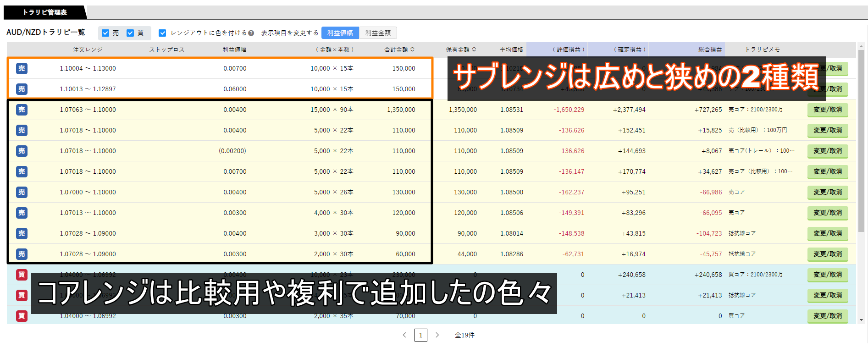The width and height of the screenshot is (868, 347).
Task: Toggle the 買 checkbox filter
Action: tap(130, 33)
